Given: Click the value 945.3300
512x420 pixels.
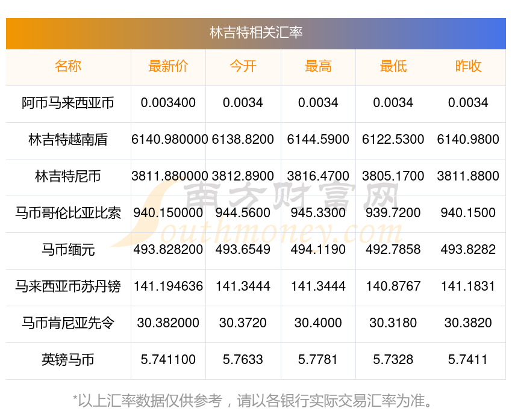Looking at the screenshot, I should coord(318,213).
